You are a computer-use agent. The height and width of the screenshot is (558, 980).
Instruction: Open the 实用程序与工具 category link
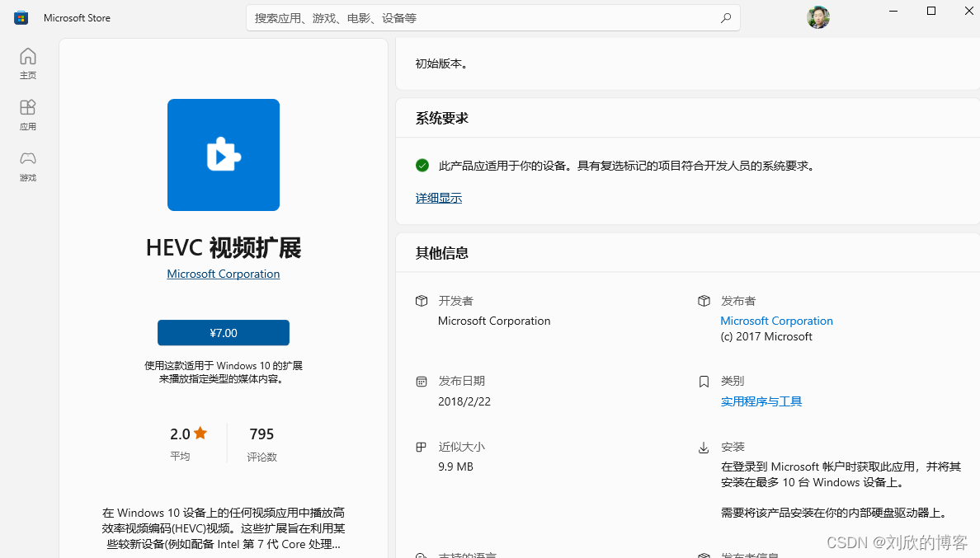coord(761,401)
